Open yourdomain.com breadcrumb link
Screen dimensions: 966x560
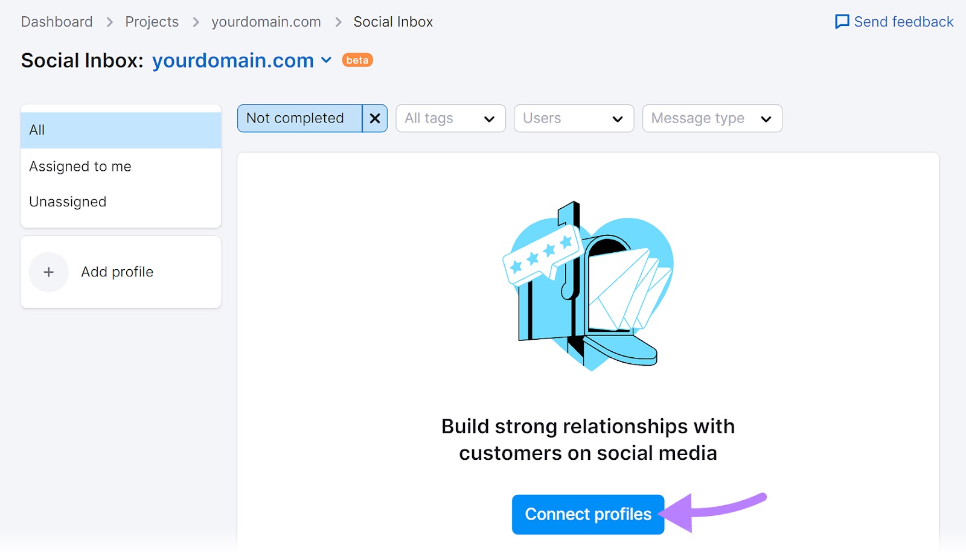266,22
